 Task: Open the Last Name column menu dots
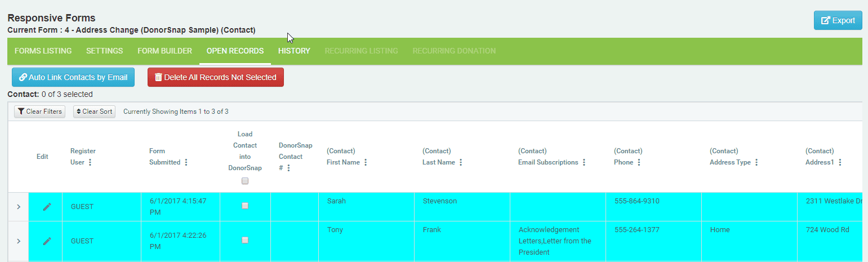point(461,162)
